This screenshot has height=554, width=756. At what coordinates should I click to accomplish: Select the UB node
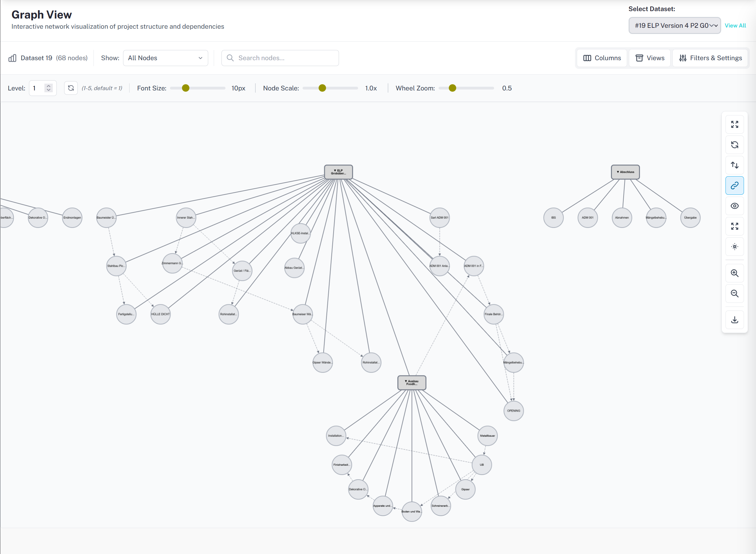(482, 465)
